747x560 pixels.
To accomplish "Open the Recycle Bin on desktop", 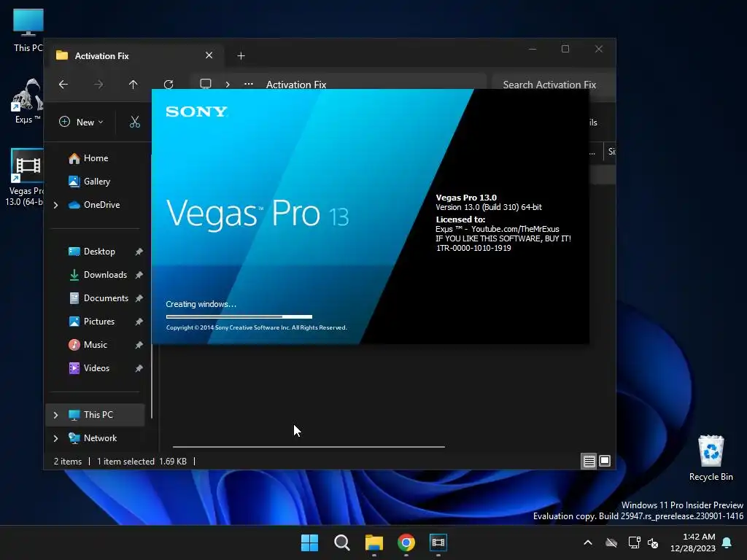I will tap(711, 458).
